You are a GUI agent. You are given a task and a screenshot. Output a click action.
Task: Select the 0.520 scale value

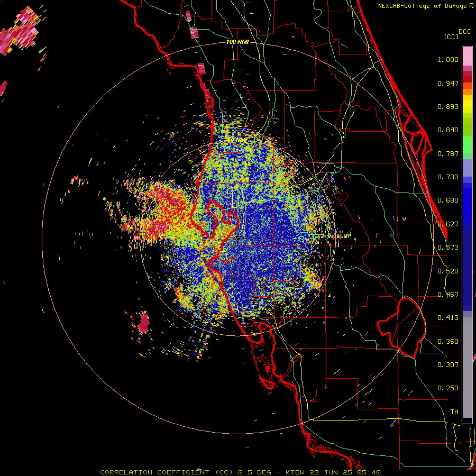(448, 271)
